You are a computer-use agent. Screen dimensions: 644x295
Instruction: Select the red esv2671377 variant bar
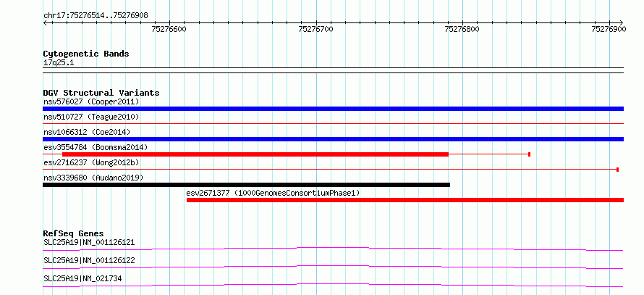point(405,200)
